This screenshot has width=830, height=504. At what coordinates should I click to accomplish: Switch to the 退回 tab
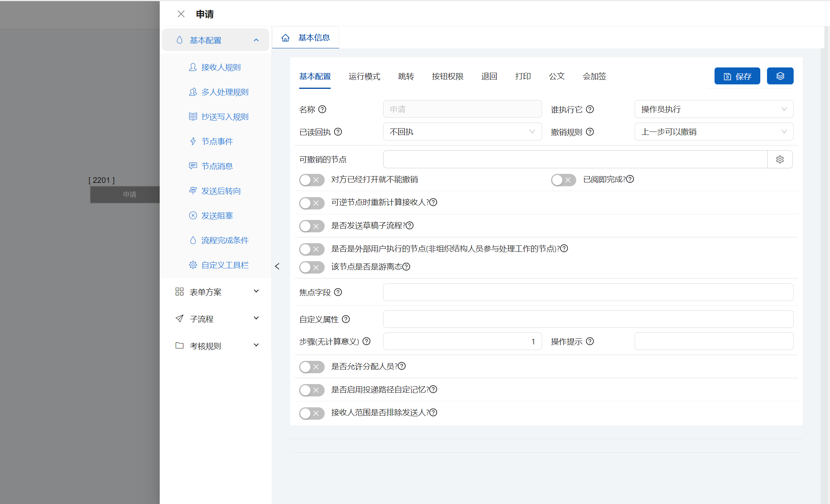[x=489, y=76]
